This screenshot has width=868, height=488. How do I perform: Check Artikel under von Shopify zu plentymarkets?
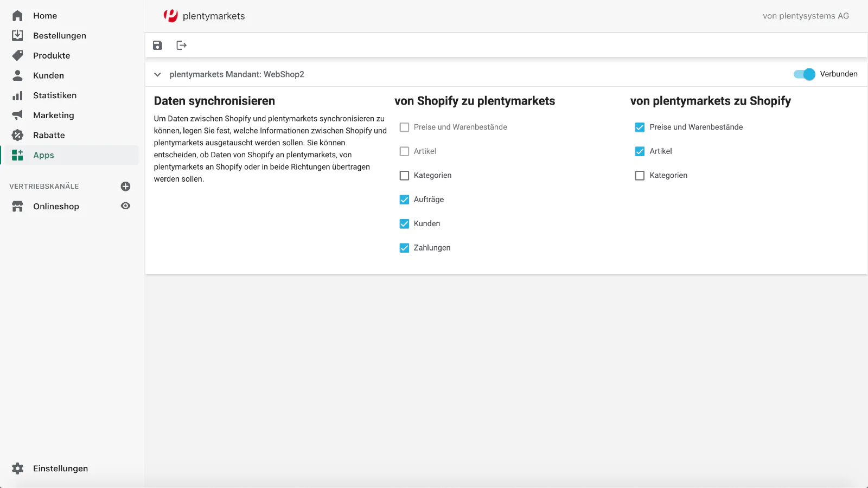pyautogui.click(x=404, y=151)
